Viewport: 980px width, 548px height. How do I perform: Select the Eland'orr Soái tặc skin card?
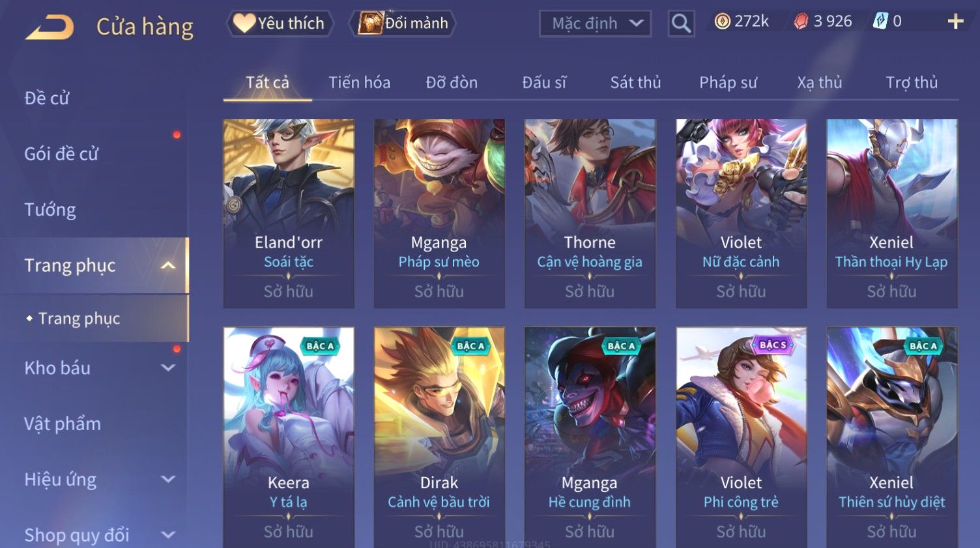(x=289, y=213)
